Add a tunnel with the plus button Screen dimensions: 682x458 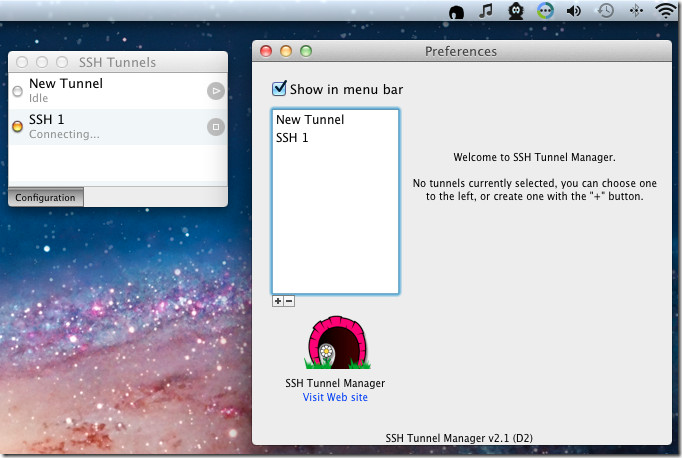[278, 301]
